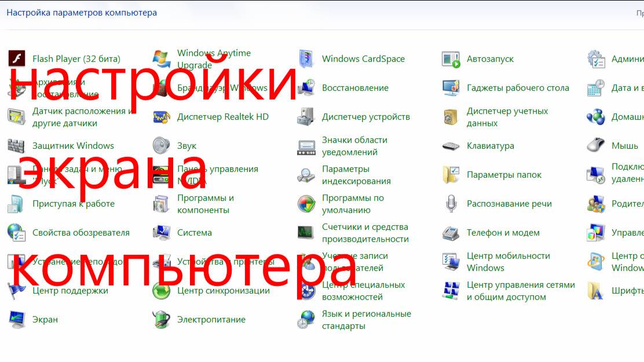Open the Защитник Windows brick wall icon
This screenshot has height=362, width=644.
pos(17,146)
